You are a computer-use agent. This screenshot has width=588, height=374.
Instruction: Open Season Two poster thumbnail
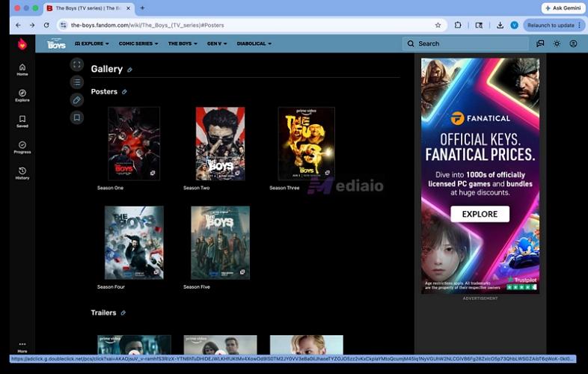[220, 144]
